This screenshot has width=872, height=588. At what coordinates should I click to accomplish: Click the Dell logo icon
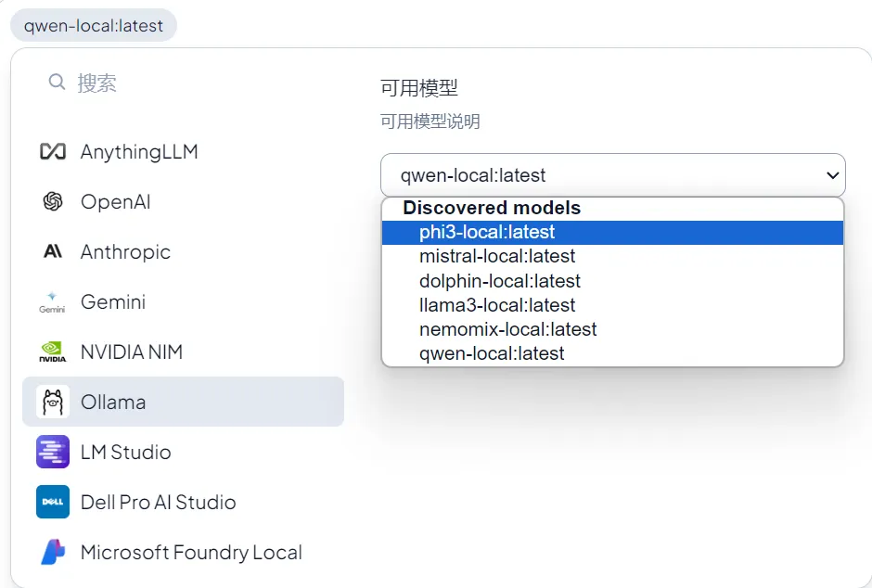click(53, 502)
